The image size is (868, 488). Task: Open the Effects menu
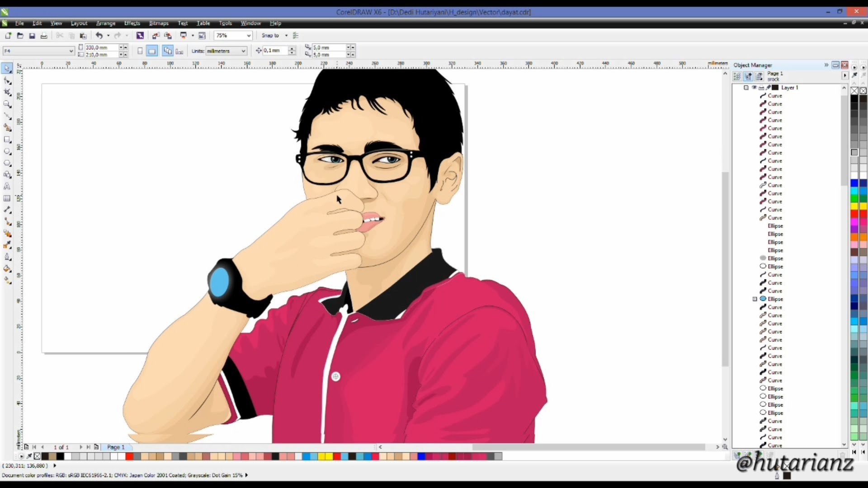click(131, 23)
